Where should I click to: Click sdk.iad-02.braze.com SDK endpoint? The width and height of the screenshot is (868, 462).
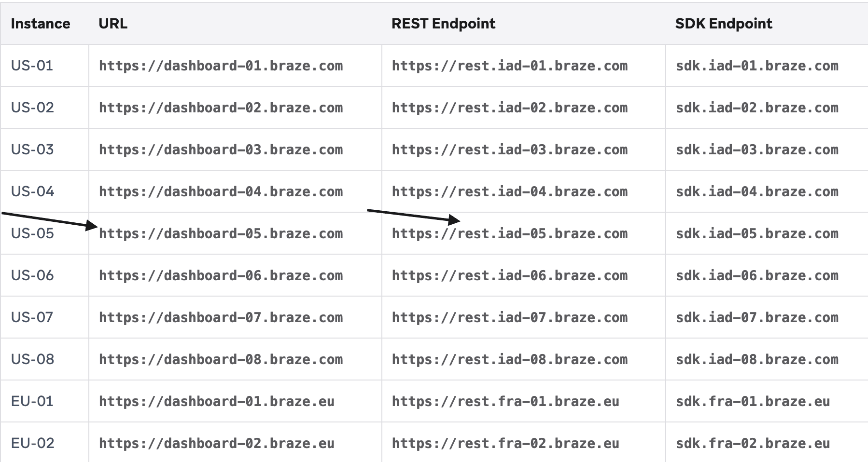tap(757, 108)
